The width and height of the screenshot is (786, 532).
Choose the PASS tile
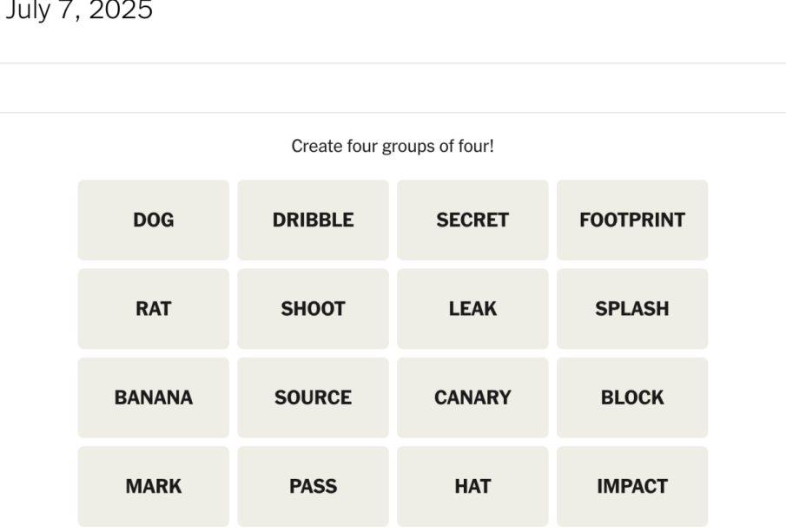pos(313,486)
